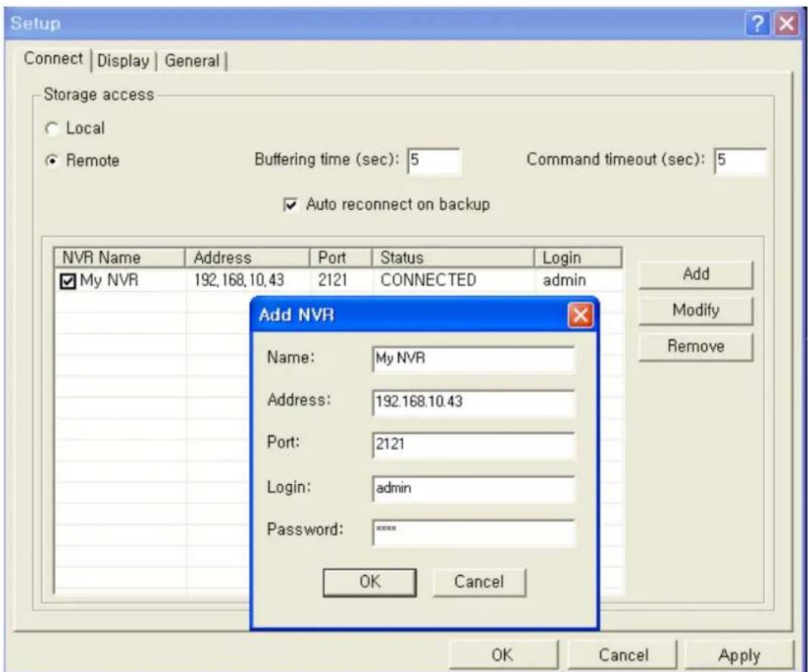Switch to the Connect tab
Image resolution: width=808 pixels, height=672 pixels.
coord(53,58)
